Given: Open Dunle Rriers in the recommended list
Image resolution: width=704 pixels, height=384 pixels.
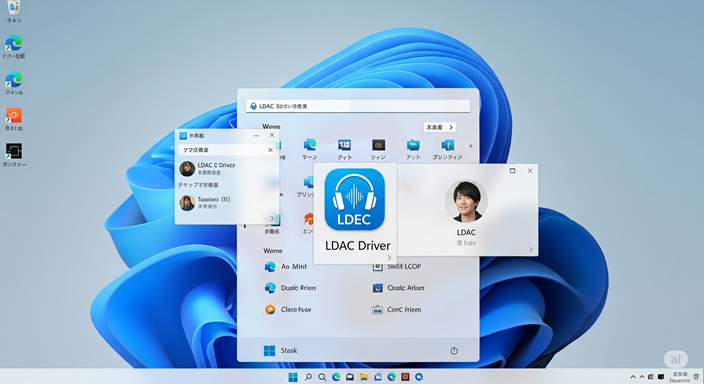Looking at the screenshot, I should pyautogui.click(x=290, y=288).
